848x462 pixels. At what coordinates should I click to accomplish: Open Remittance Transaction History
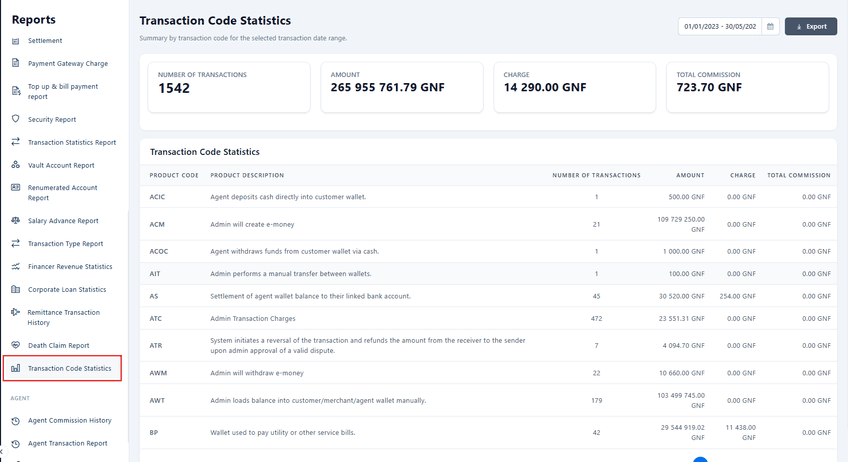[x=63, y=318]
